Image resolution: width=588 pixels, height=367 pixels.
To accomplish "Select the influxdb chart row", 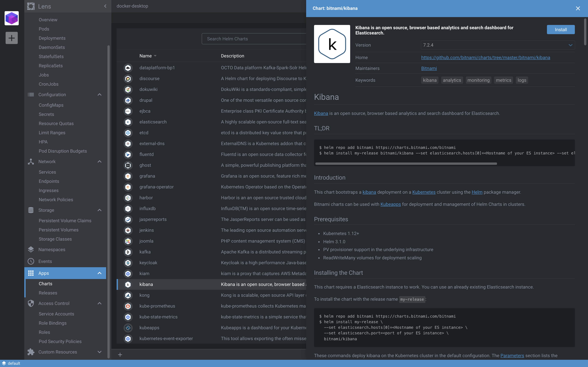I will [211, 209].
